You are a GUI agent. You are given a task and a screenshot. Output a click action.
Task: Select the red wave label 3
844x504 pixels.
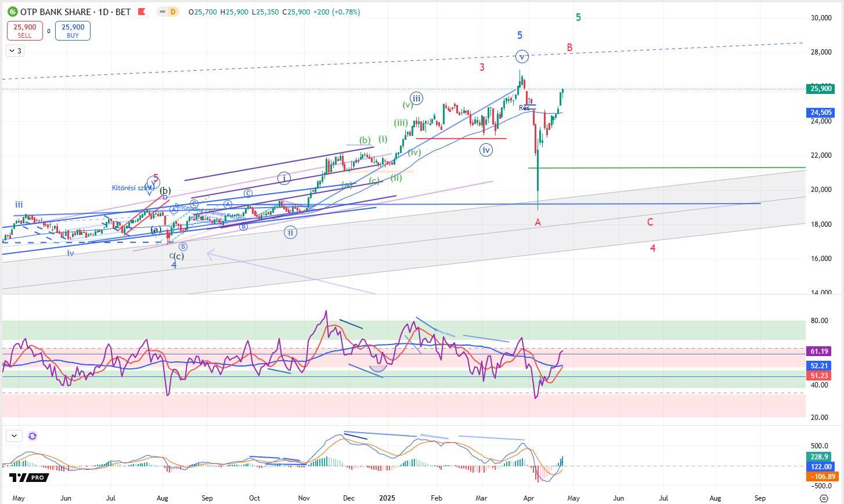click(482, 67)
